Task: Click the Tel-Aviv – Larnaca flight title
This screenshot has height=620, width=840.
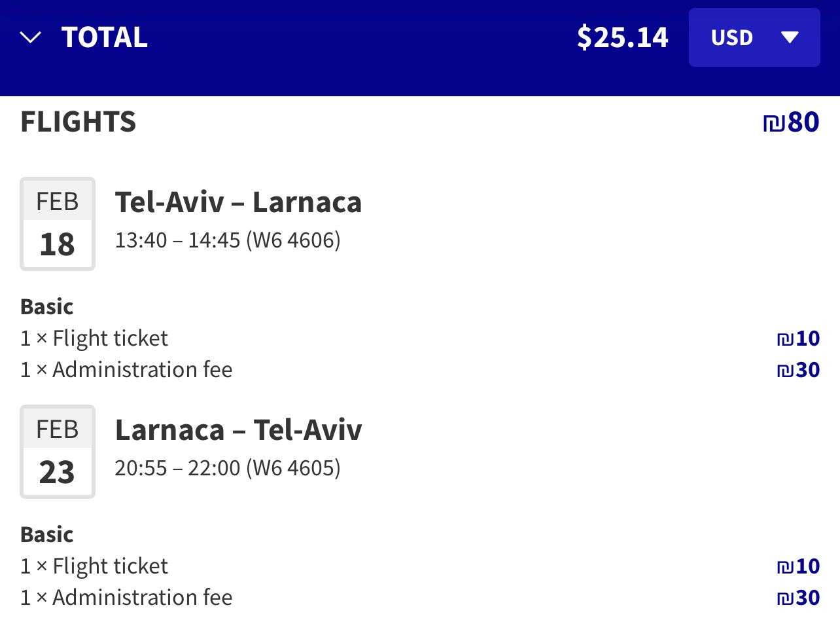Action: pyautogui.click(x=238, y=202)
